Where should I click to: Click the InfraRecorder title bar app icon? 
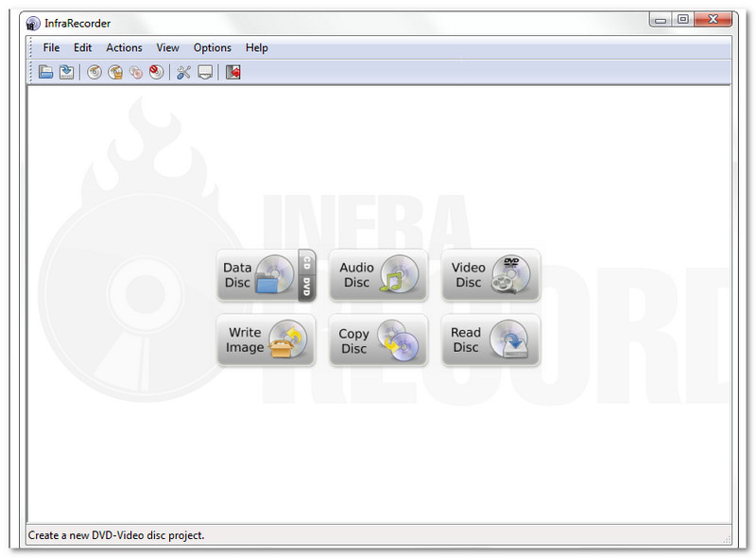tap(33, 23)
